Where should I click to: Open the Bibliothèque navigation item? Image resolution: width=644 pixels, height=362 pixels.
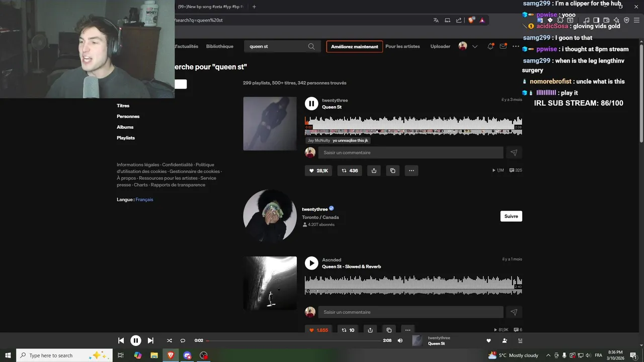click(x=219, y=46)
